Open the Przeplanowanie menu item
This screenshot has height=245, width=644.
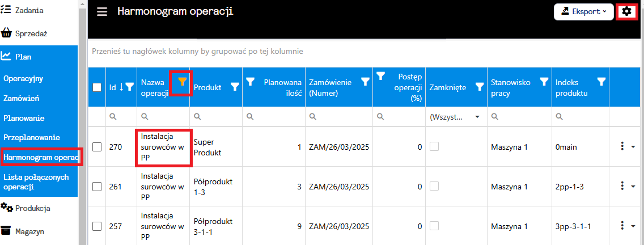click(x=32, y=137)
